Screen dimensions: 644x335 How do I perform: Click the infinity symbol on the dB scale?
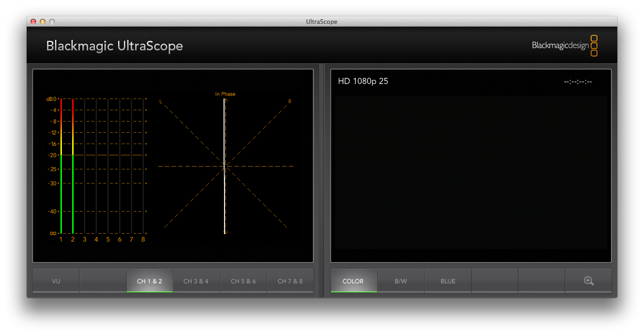pyautogui.click(x=53, y=233)
